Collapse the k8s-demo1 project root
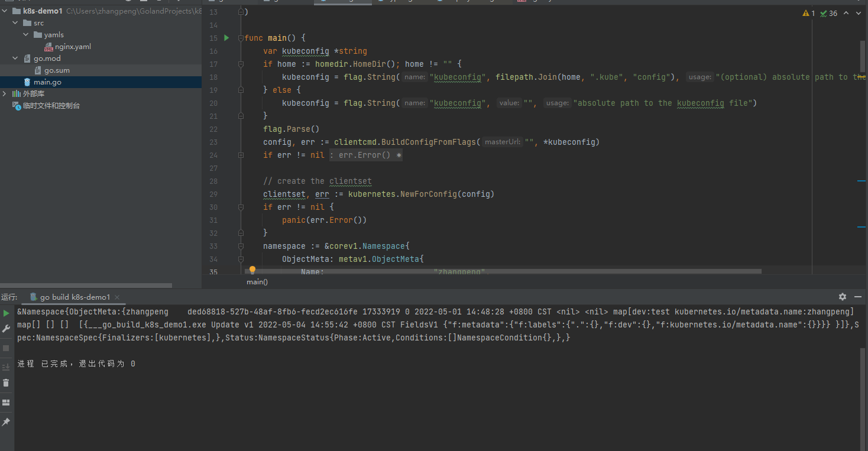This screenshot has width=868, height=451. [x=5, y=11]
